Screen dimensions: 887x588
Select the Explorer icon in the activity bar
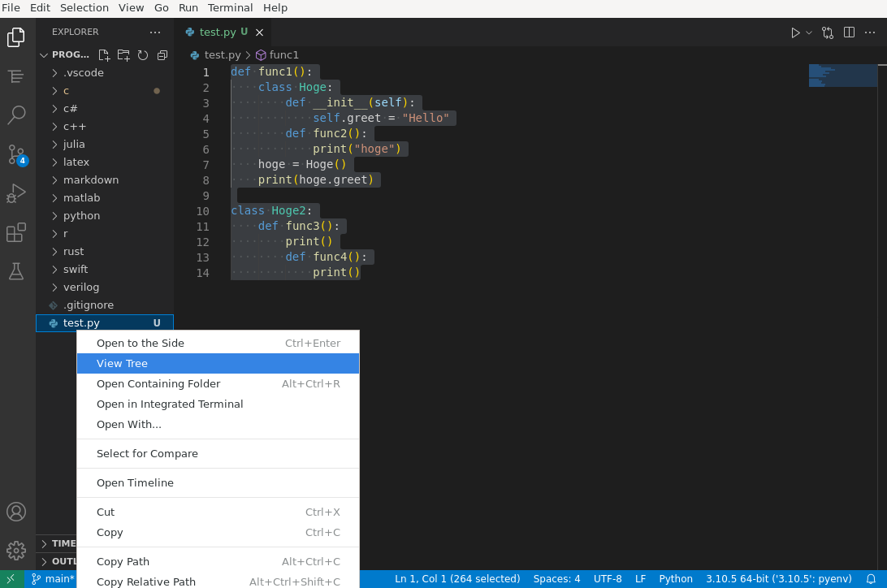coord(16,37)
